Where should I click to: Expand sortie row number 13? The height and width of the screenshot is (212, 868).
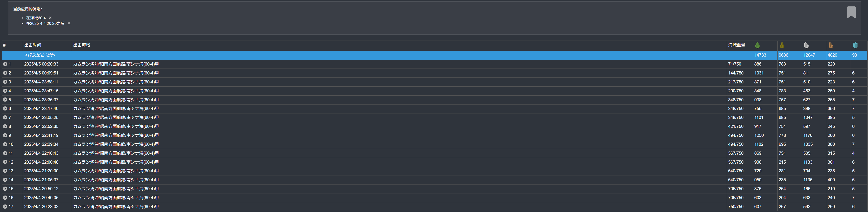[x=5, y=171]
